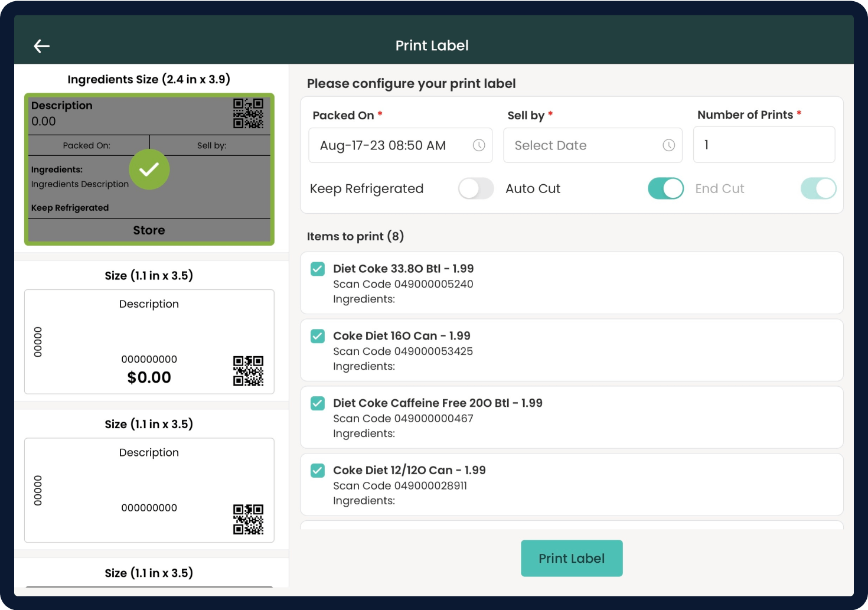This screenshot has height=610, width=868.
Task: Click green checkmark on selected label template
Action: (149, 169)
